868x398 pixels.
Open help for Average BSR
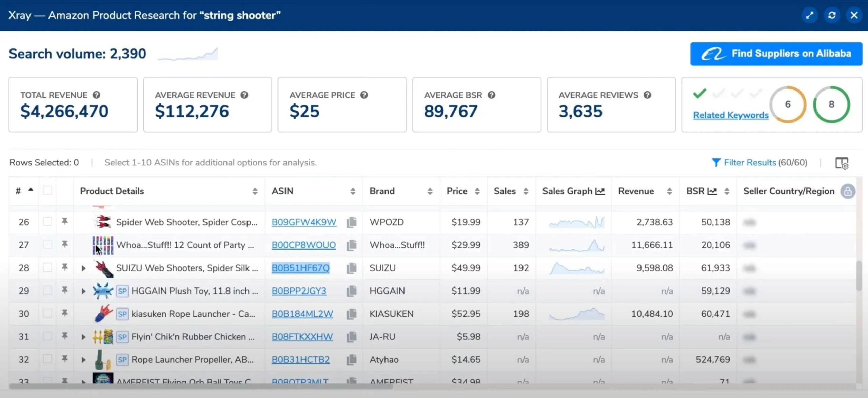491,95
